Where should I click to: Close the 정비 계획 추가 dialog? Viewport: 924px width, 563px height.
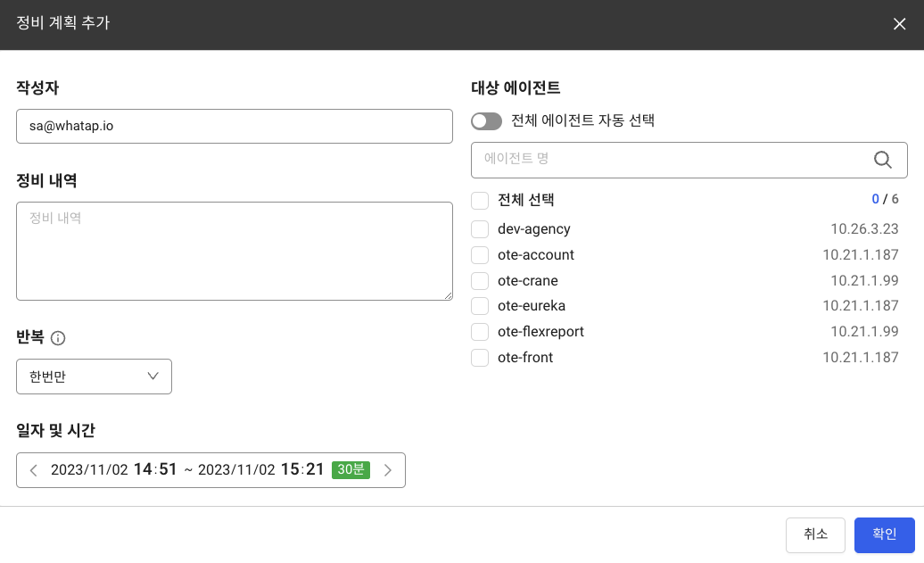pos(899,24)
